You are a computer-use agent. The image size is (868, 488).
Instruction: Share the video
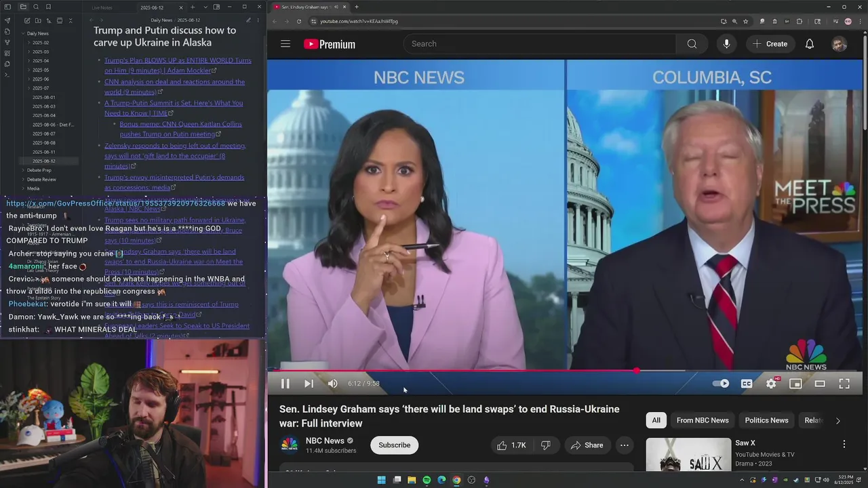point(587,445)
